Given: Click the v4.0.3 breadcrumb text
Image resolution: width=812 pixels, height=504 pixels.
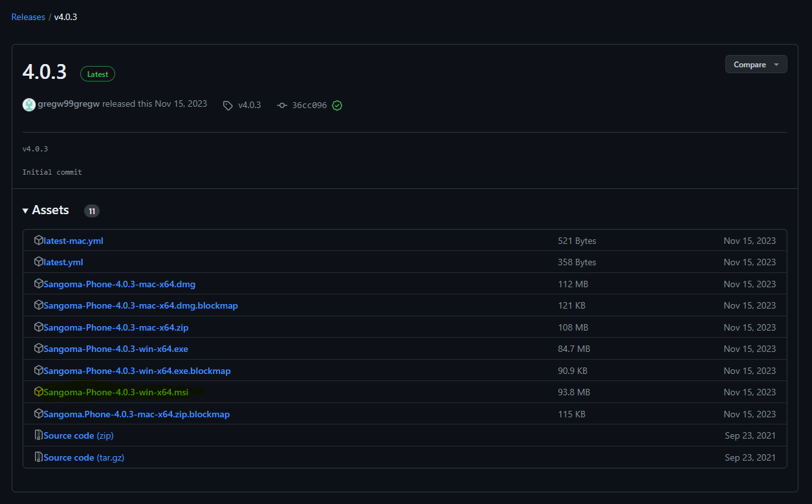Looking at the screenshot, I should point(65,17).
